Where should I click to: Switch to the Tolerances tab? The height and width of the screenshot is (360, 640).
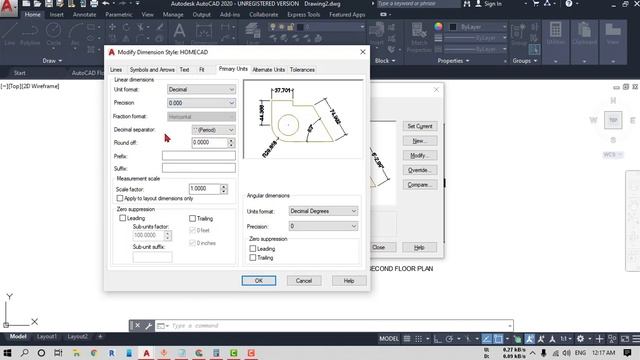tap(302, 70)
